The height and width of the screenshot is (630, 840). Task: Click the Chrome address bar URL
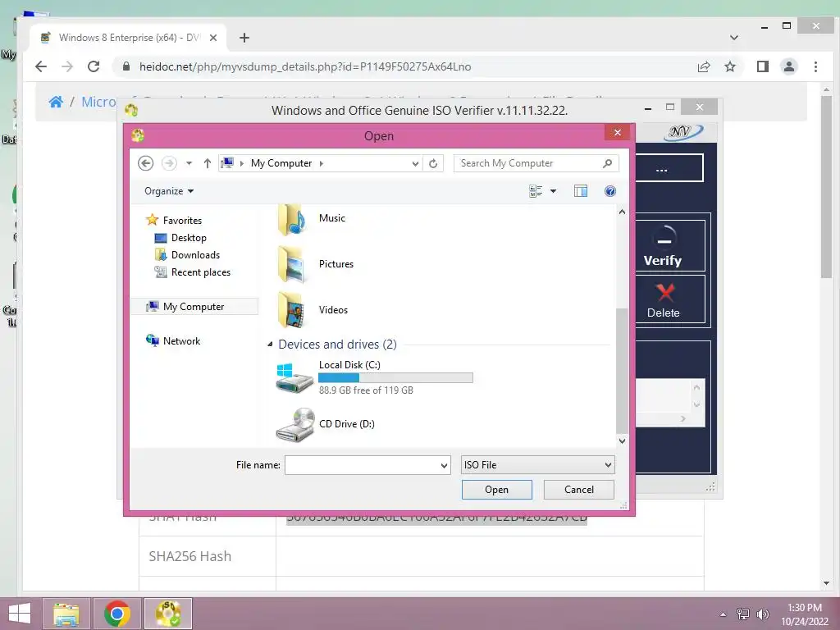tap(305, 67)
